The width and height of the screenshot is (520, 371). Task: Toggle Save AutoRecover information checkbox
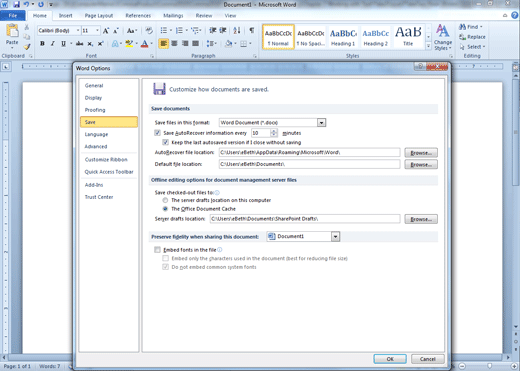coord(157,133)
